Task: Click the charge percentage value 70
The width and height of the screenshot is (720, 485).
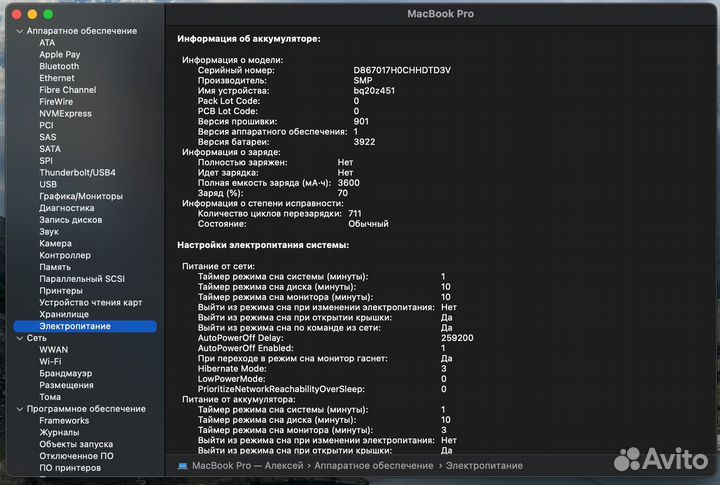Action: [343, 193]
